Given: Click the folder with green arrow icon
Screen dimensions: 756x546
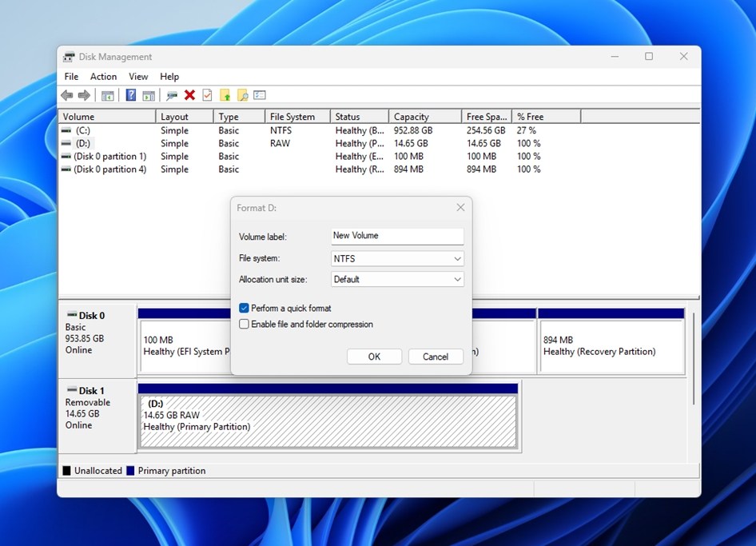Looking at the screenshot, I should pos(225,95).
